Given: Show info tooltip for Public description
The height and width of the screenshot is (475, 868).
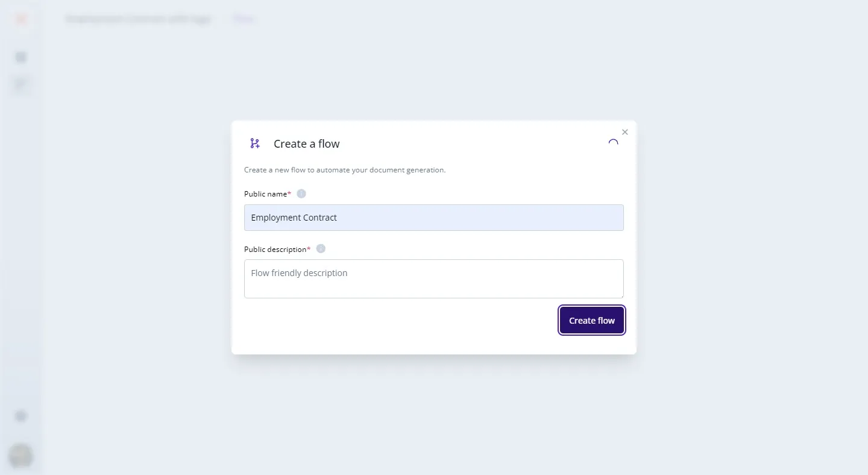Looking at the screenshot, I should click(x=321, y=248).
